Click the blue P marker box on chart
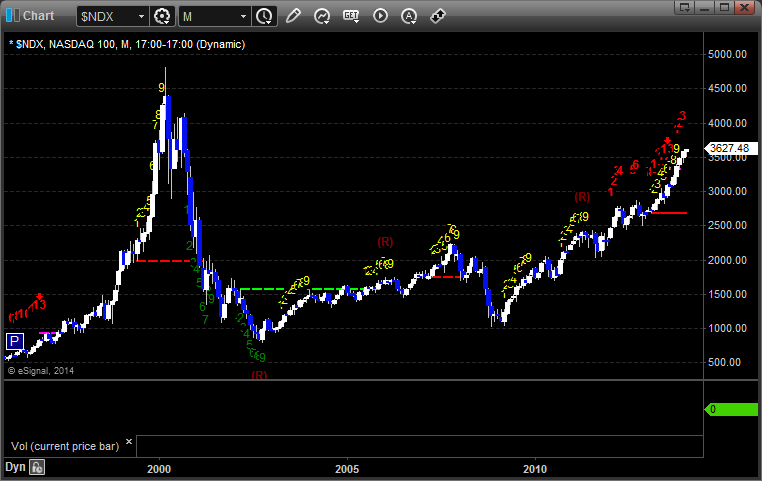The image size is (762, 481). pos(15,341)
